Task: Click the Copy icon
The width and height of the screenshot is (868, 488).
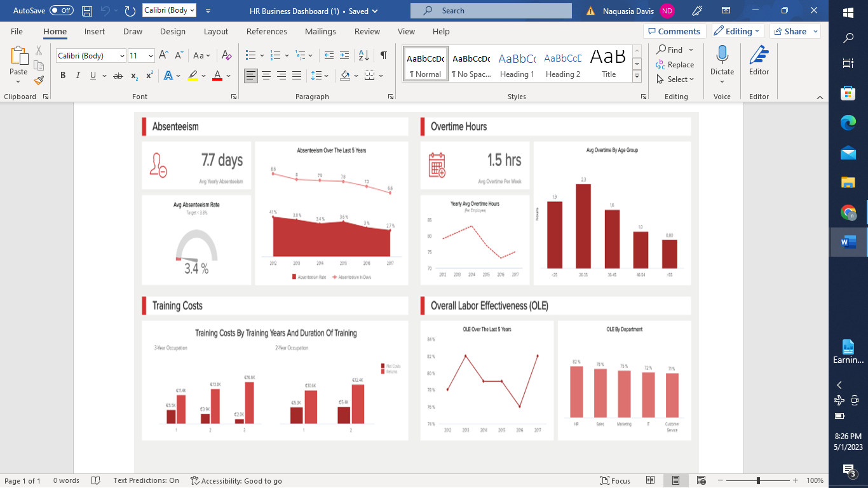Action: pyautogui.click(x=39, y=65)
